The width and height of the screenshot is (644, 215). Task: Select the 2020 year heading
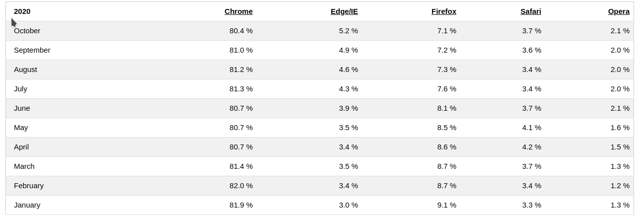pos(22,11)
